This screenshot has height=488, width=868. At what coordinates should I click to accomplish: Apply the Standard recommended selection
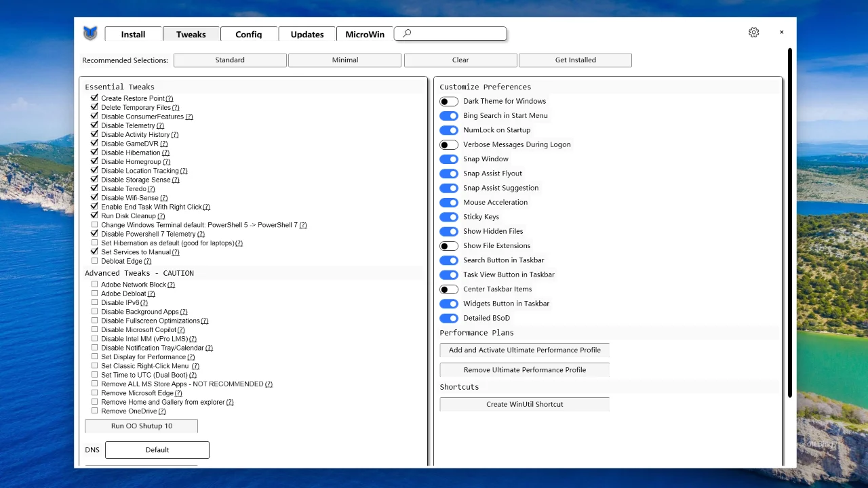(x=230, y=60)
